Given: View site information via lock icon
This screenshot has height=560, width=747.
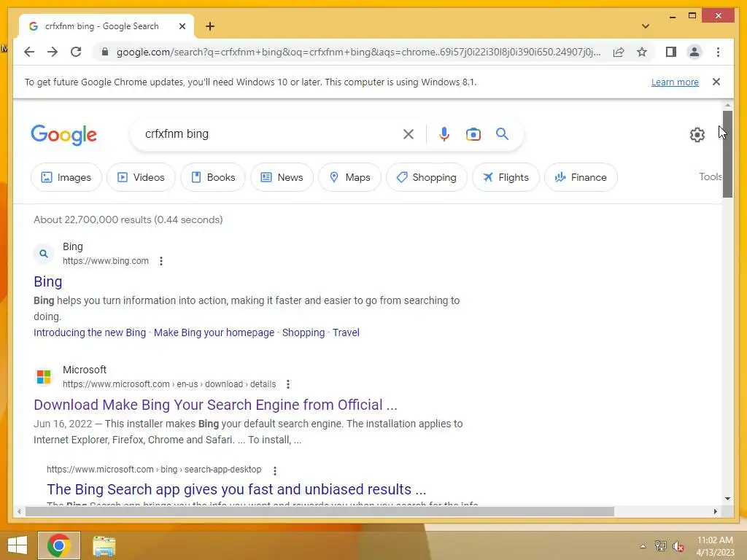Looking at the screenshot, I should [105, 52].
